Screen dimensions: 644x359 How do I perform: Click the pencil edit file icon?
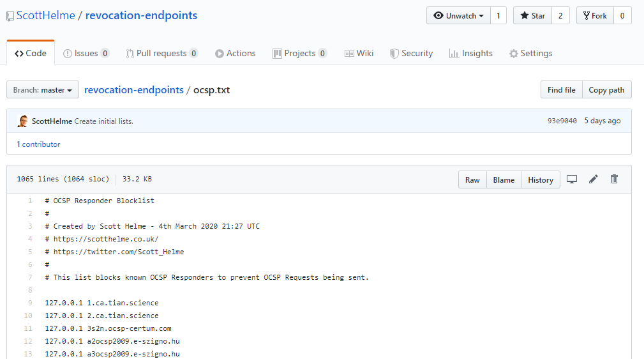pyautogui.click(x=593, y=179)
